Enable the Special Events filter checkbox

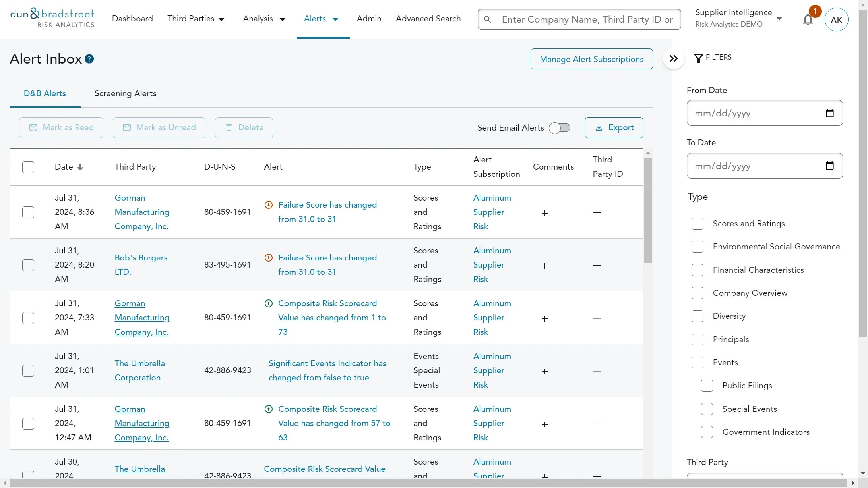click(x=707, y=409)
